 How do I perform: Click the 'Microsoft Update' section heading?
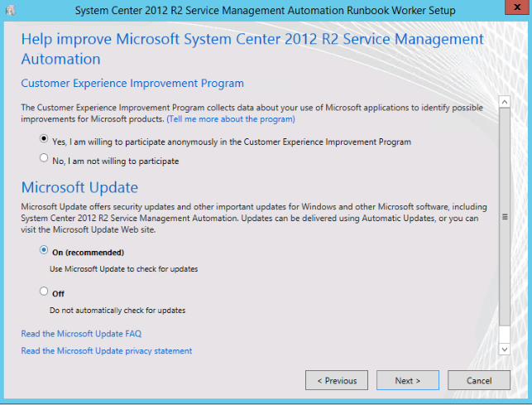click(79, 187)
